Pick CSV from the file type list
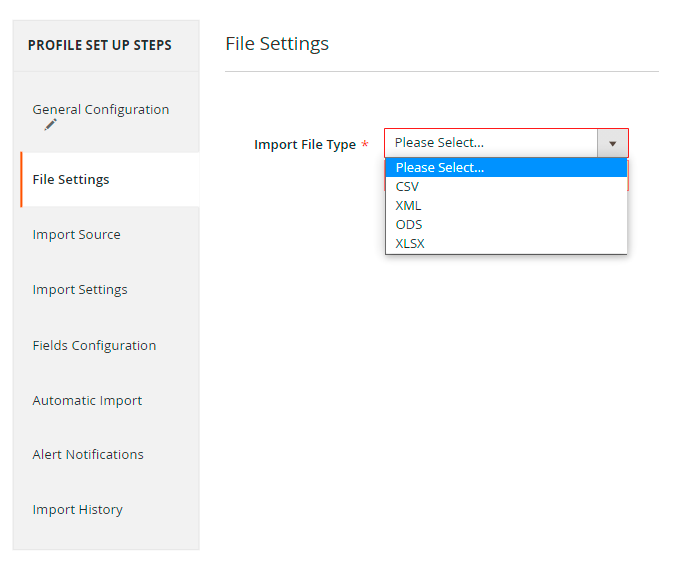The height and width of the screenshot is (567, 685). click(408, 187)
